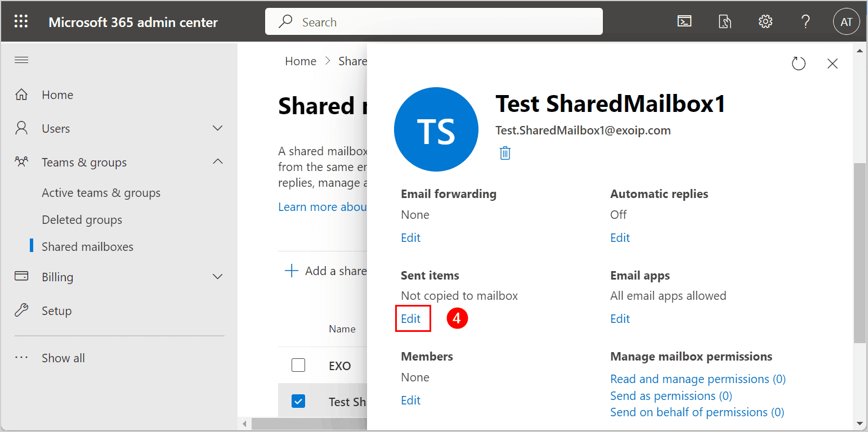868x432 pixels.
Task: Check the EXO mailbox checkbox
Action: pyautogui.click(x=298, y=366)
